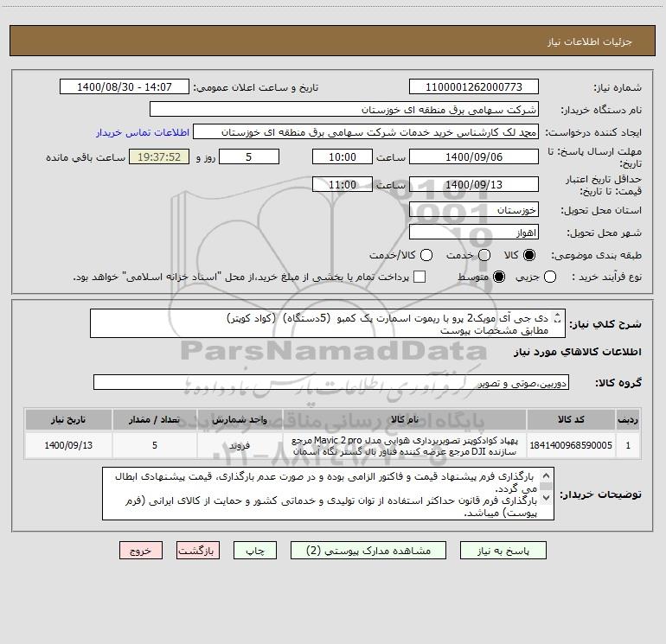Click the remaining time countdown 19:37:52

tap(159, 156)
